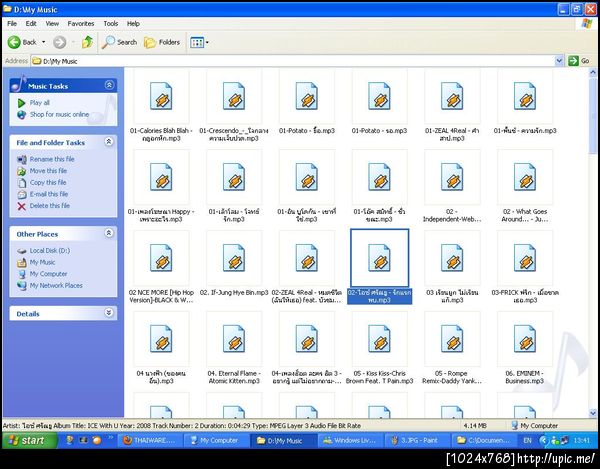Switch to 3.JPG - Paint taskbar window
The image size is (600, 469).
[x=416, y=440]
